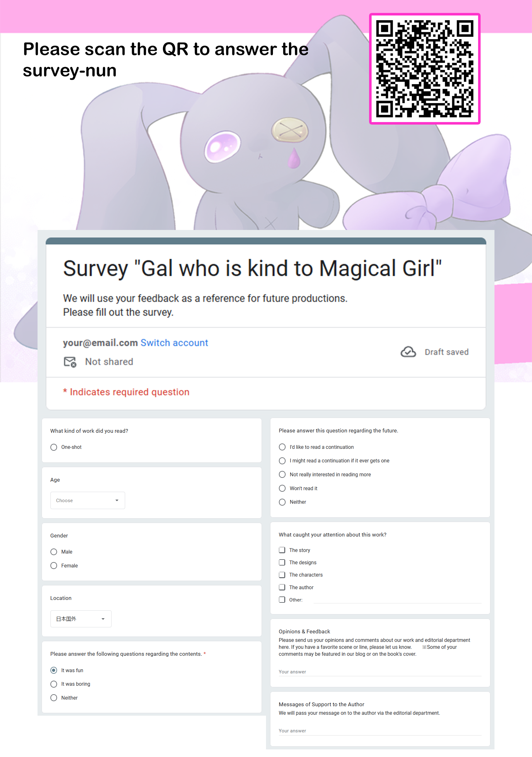Check The story checkbox
This screenshot has height=757, width=532.
click(282, 550)
